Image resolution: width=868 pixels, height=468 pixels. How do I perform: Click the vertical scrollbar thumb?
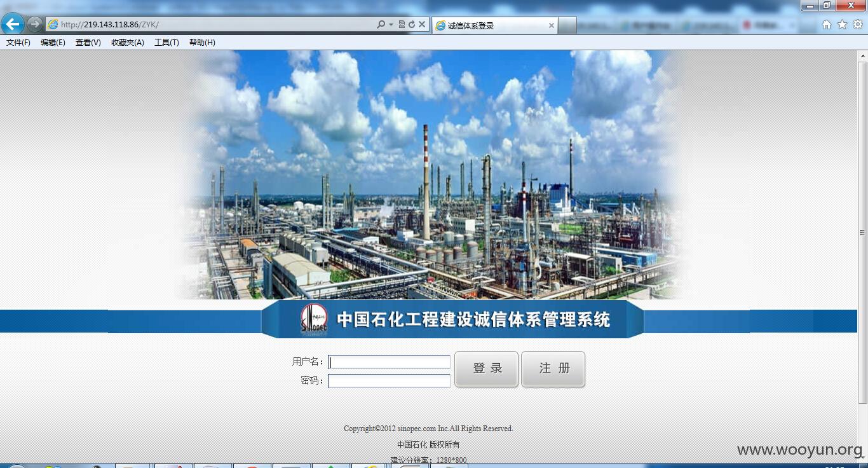863,232
